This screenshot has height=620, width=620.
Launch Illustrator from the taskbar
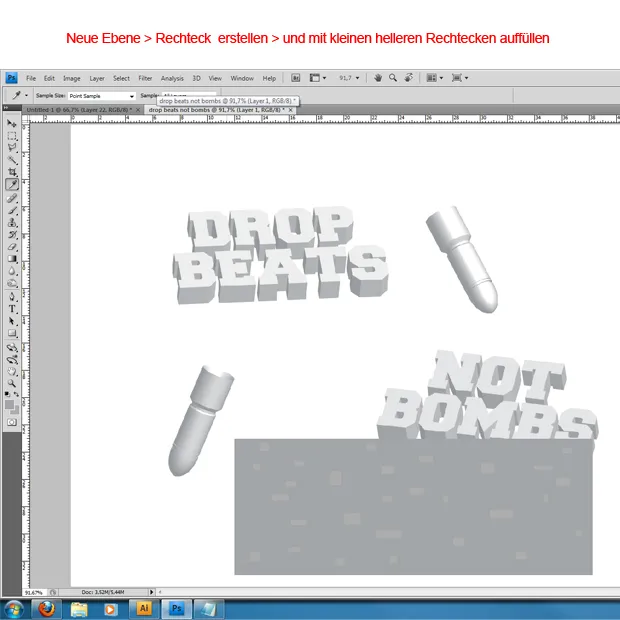pos(143,608)
